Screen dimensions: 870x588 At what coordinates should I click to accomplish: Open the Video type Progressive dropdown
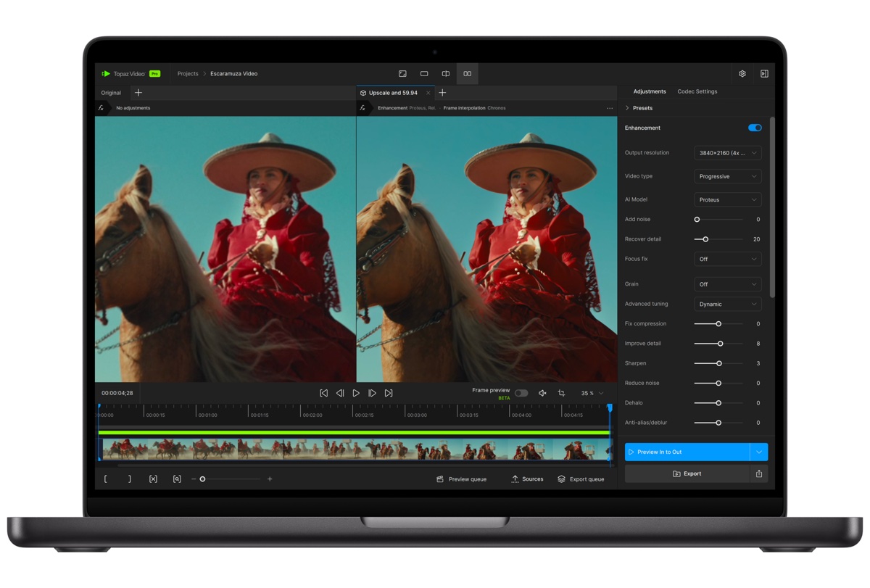727,176
